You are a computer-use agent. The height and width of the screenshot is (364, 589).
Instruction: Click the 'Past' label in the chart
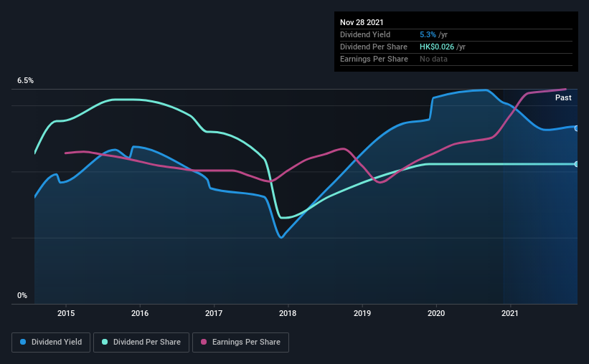coord(563,97)
